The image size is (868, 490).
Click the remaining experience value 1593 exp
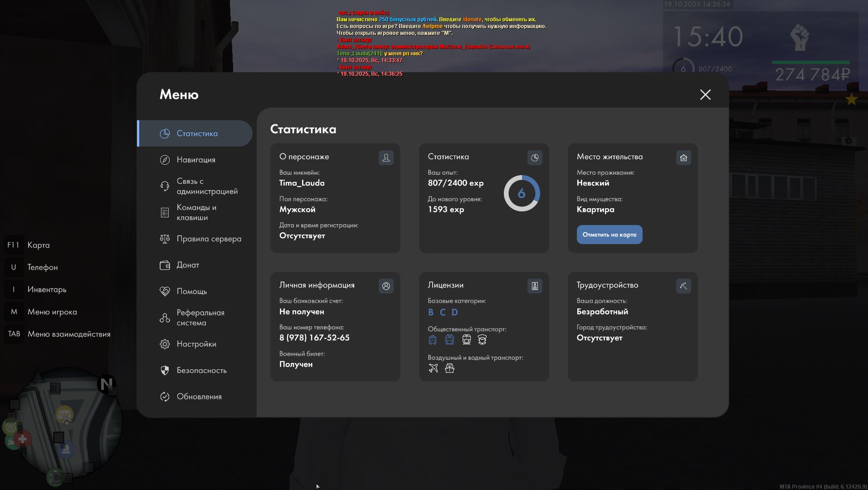(x=446, y=209)
